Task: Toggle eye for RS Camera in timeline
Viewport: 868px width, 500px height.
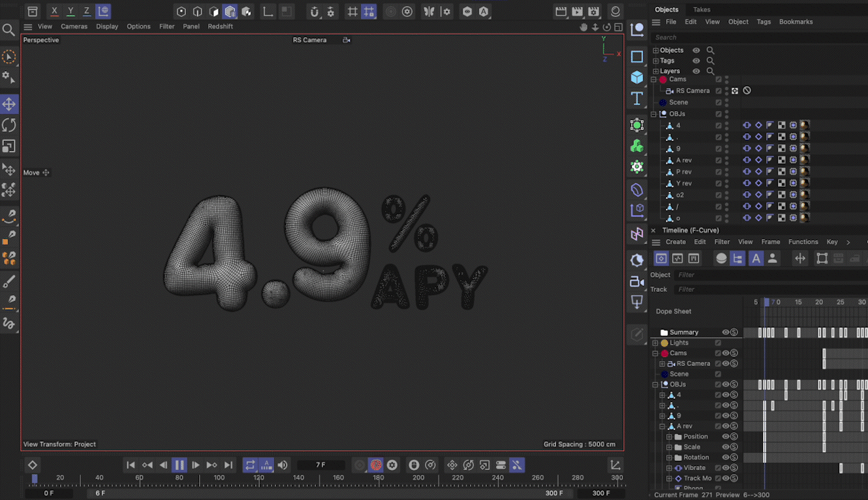Action: click(726, 364)
